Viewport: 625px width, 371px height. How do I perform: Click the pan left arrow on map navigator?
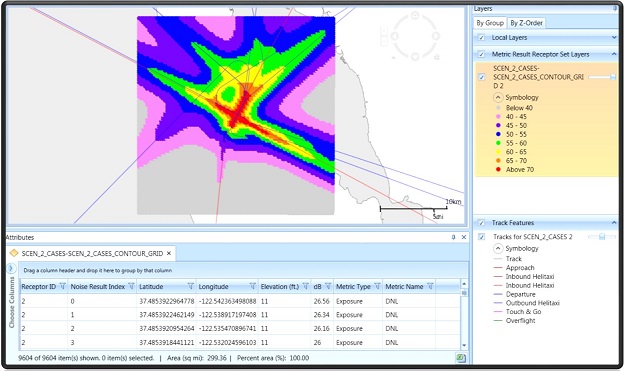pos(394,36)
